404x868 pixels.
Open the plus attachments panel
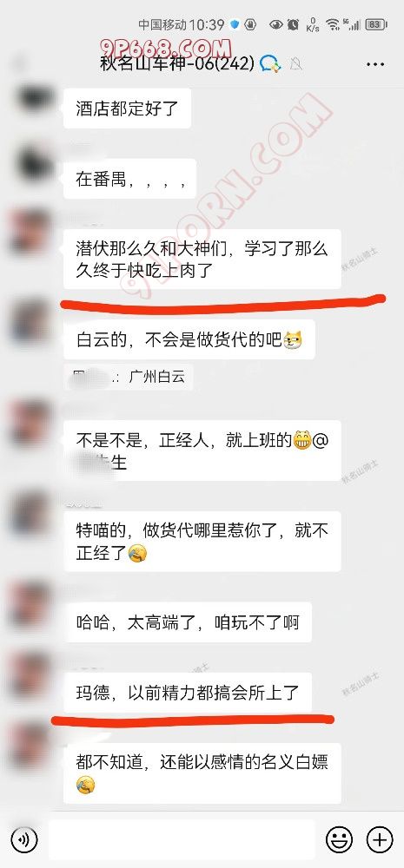coord(380,839)
